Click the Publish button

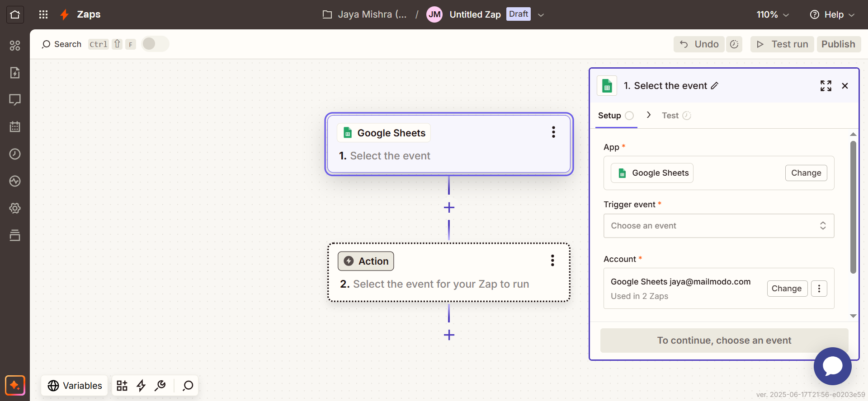click(x=839, y=44)
